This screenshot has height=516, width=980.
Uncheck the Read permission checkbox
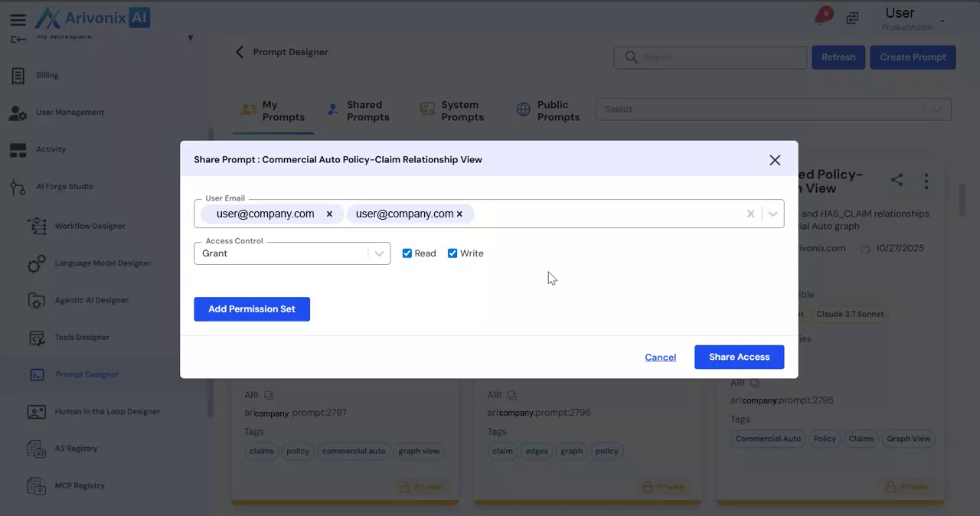pos(407,253)
